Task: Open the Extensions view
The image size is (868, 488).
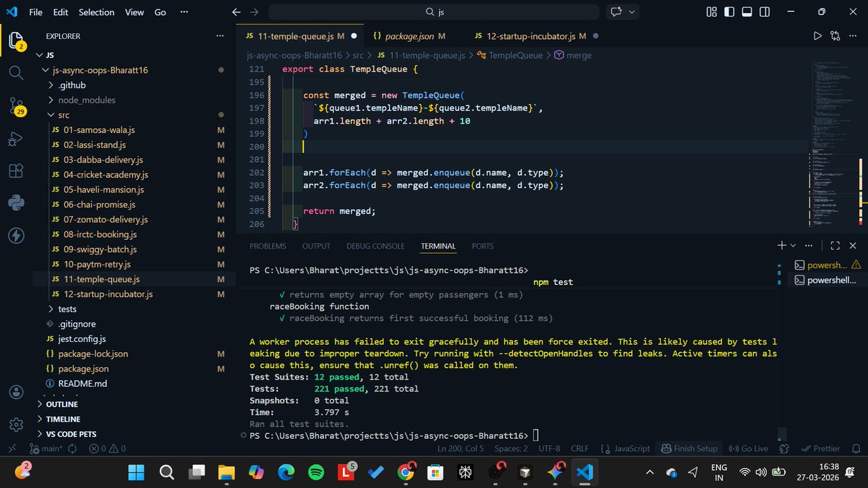Action: pyautogui.click(x=16, y=171)
